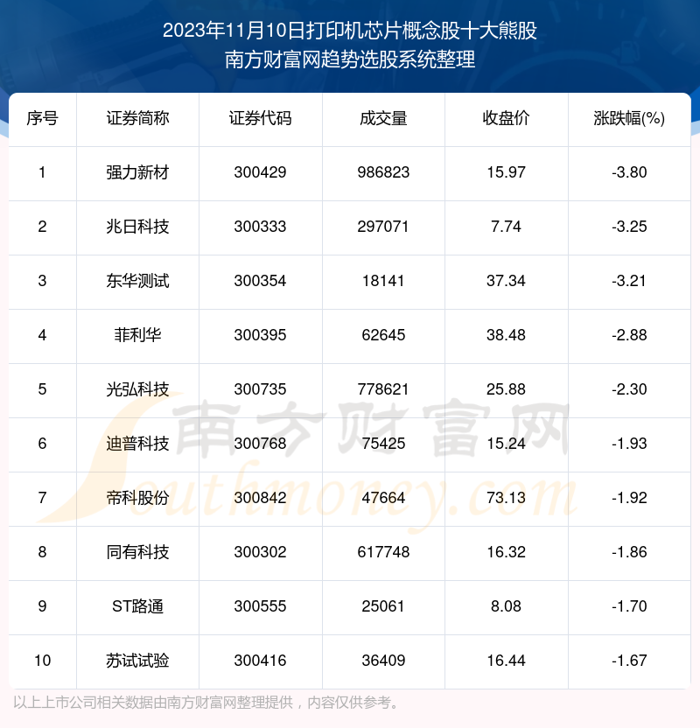Screen dimensions: 700x728
Task: Select stock name '菲利华'
Action: pos(137,336)
